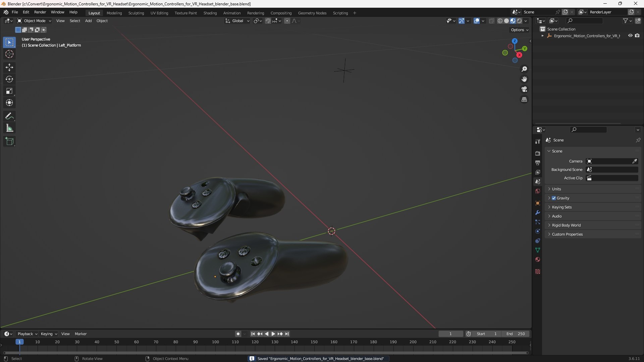Hide Ergonomic_Motion_Controllers collection with eye icon
The width and height of the screenshot is (644, 362).
pyautogui.click(x=630, y=36)
